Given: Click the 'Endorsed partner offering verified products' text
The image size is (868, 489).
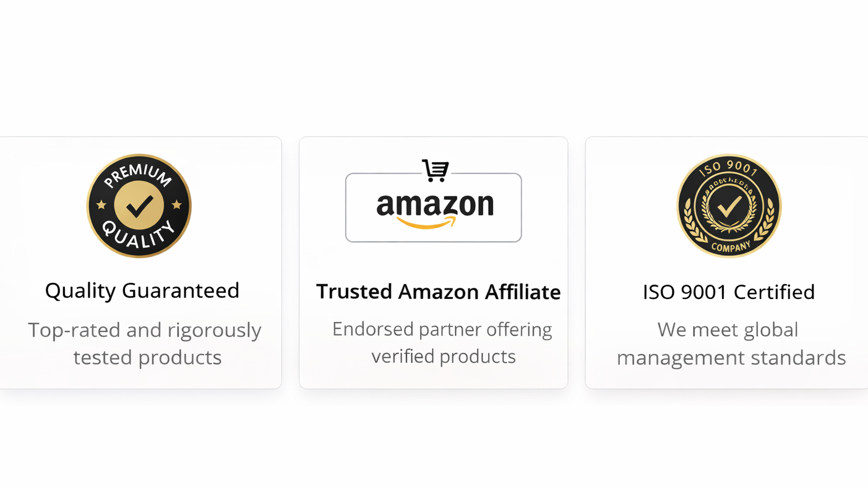Looking at the screenshot, I should [x=442, y=342].
